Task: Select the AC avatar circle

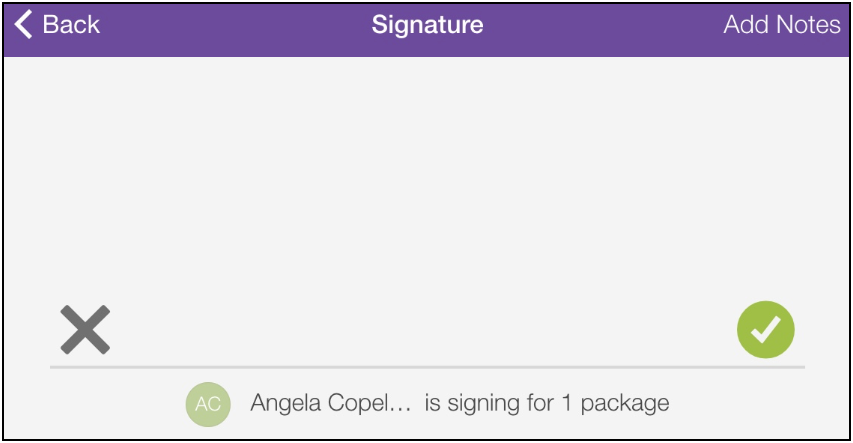Action: [208, 404]
